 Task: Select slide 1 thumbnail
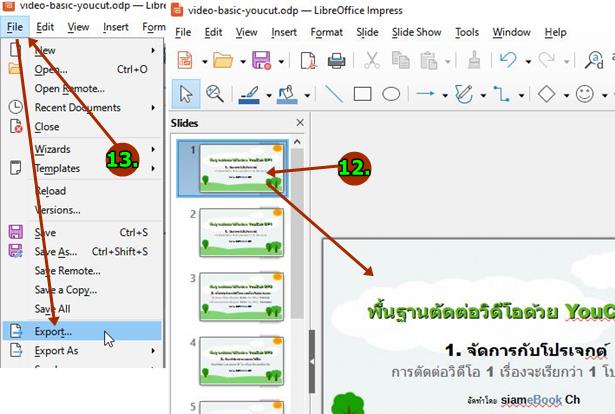click(241, 169)
